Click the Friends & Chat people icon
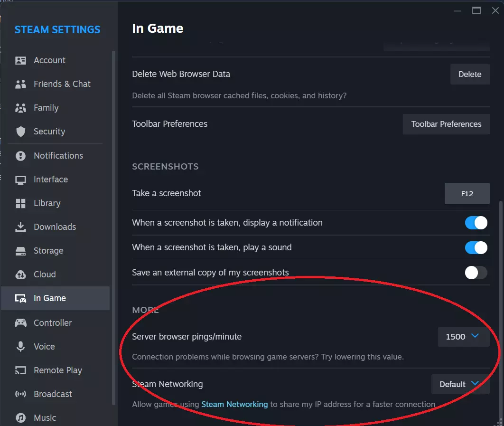This screenshot has width=504, height=426. (x=20, y=84)
